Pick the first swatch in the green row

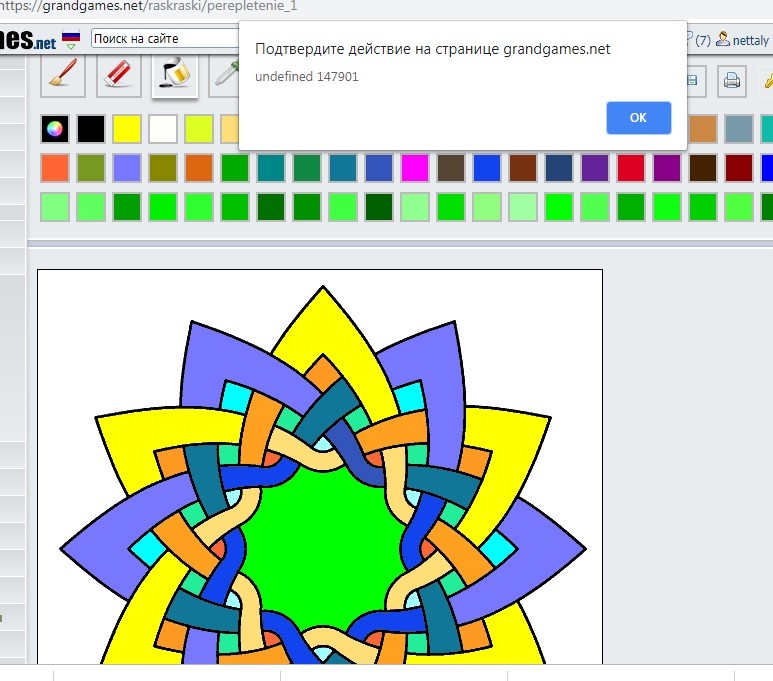(x=55, y=207)
